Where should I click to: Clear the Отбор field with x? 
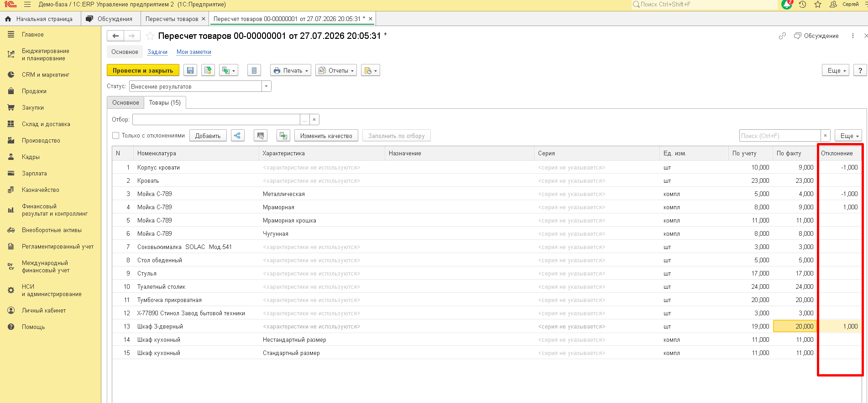pyautogui.click(x=314, y=120)
